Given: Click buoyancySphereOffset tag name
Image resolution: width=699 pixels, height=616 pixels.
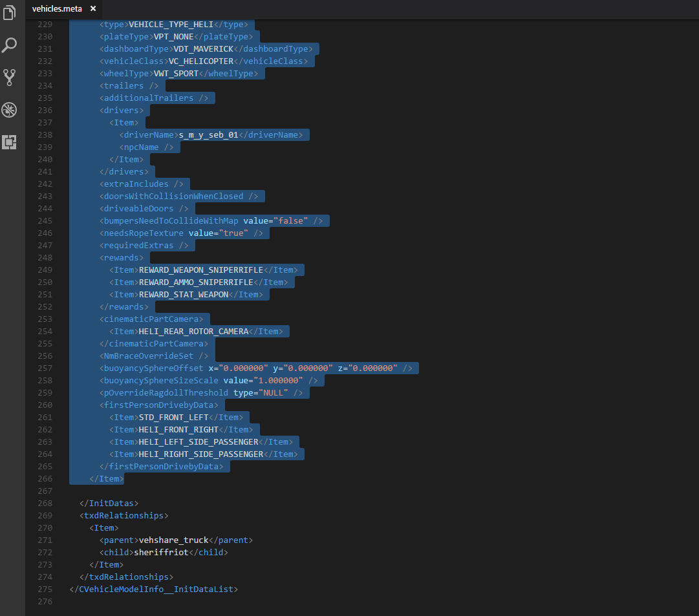Looking at the screenshot, I should pos(153,368).
